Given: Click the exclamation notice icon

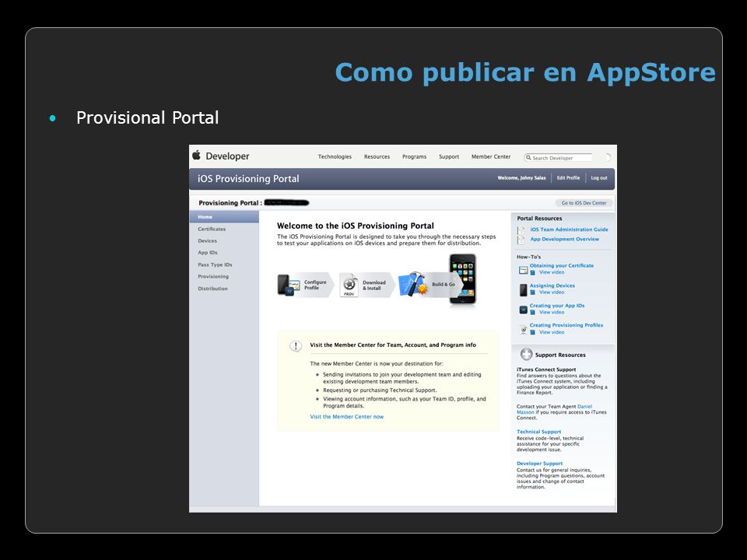Looking at the screenshot, I should 296,346.
